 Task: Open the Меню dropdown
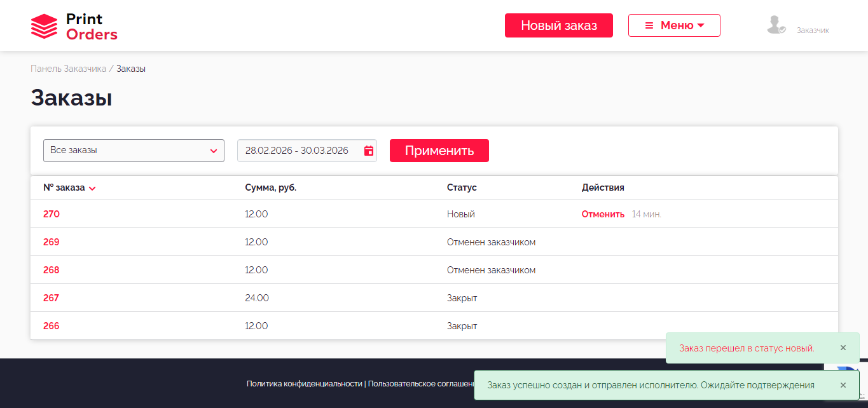coord(674,25)
